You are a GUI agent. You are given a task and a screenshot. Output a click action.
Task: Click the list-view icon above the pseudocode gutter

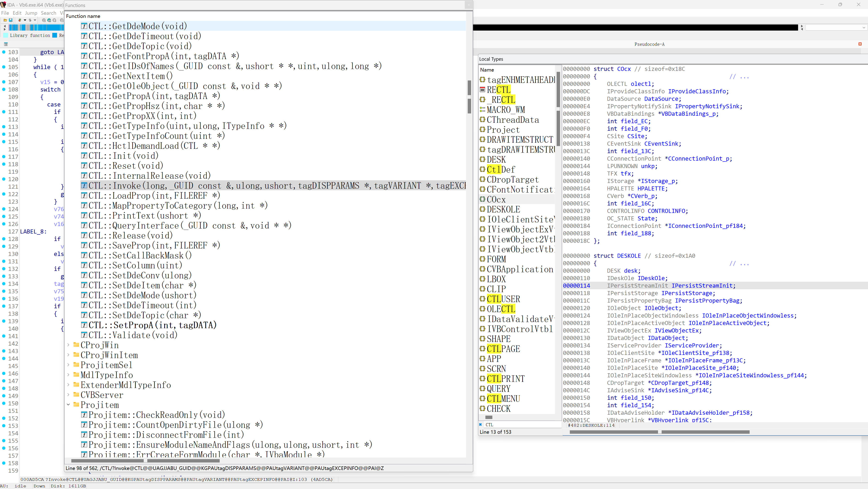[6, 44]
